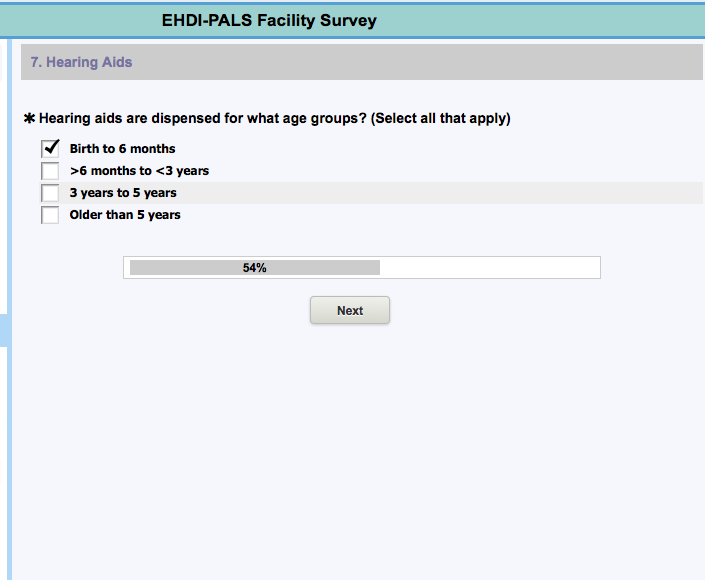
Task: Select the ">6 months to <3 years" label text
Action: (139, 171)
